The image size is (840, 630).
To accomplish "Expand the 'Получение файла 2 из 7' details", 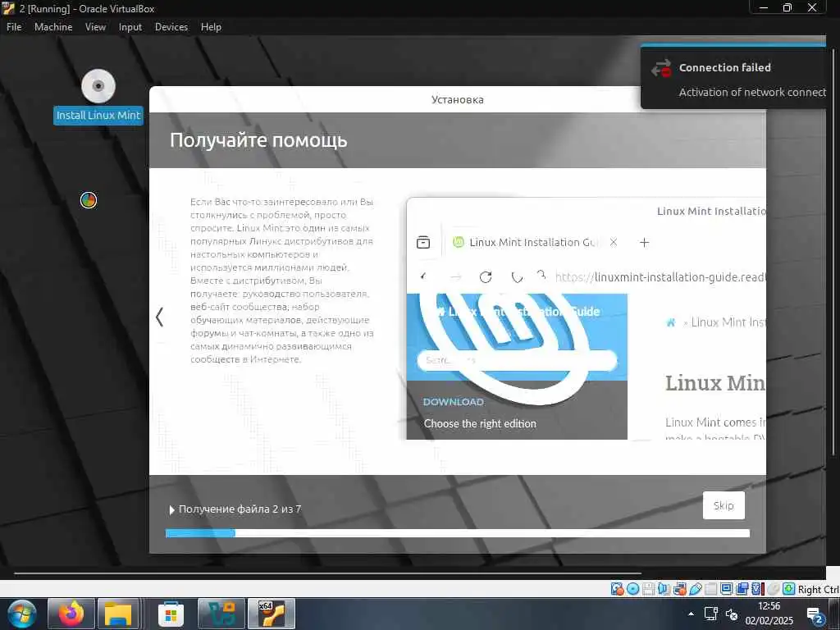I will pyautogui.click(x=172, y=510).
